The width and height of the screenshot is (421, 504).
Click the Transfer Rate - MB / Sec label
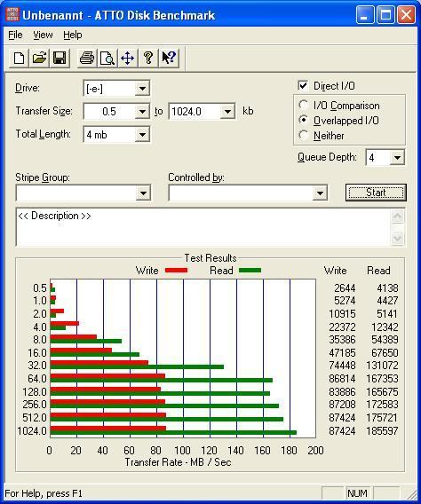[x=178, y=462]
